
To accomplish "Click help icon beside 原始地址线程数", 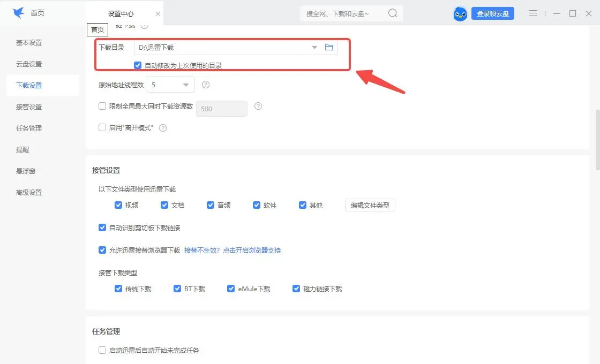I will tap(206, 85).
